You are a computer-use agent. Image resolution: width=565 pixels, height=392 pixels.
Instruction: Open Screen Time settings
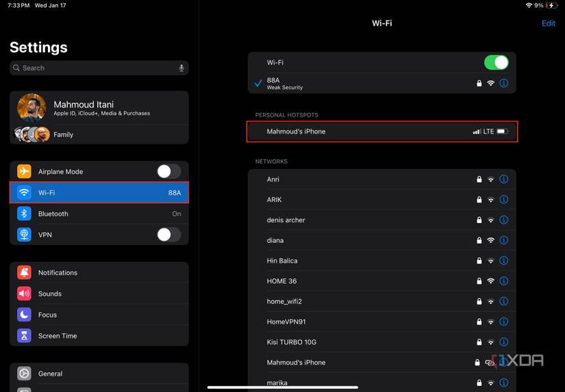(99, 335)
